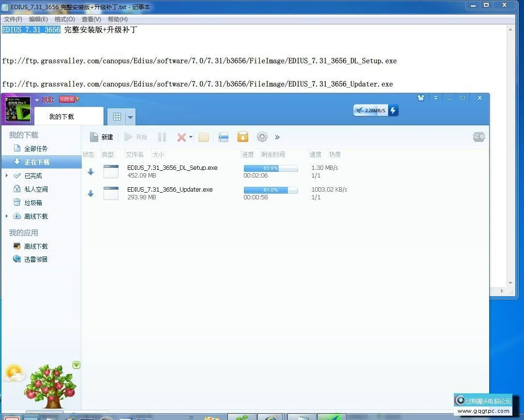Click the red X delete task icon
Image resolution: width=524 pixels, height=420 pixels.
(x=181, y=137)
